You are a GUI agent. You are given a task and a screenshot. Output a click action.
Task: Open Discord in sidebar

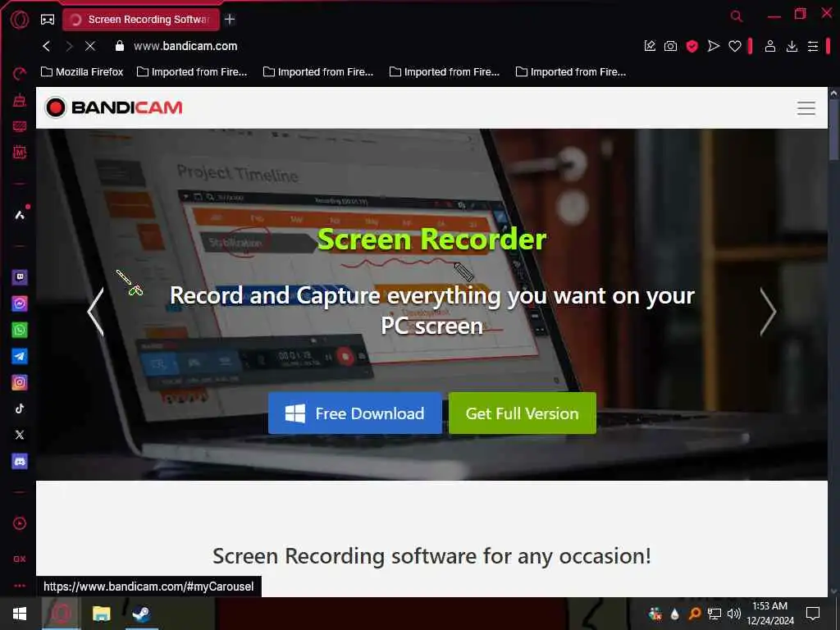tap(20, 461)
